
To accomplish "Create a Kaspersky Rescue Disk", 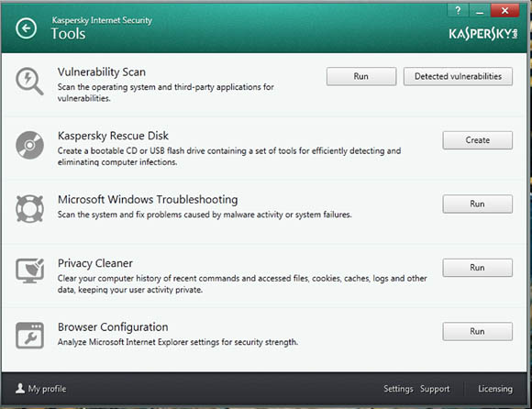I will tap(477, 140).
